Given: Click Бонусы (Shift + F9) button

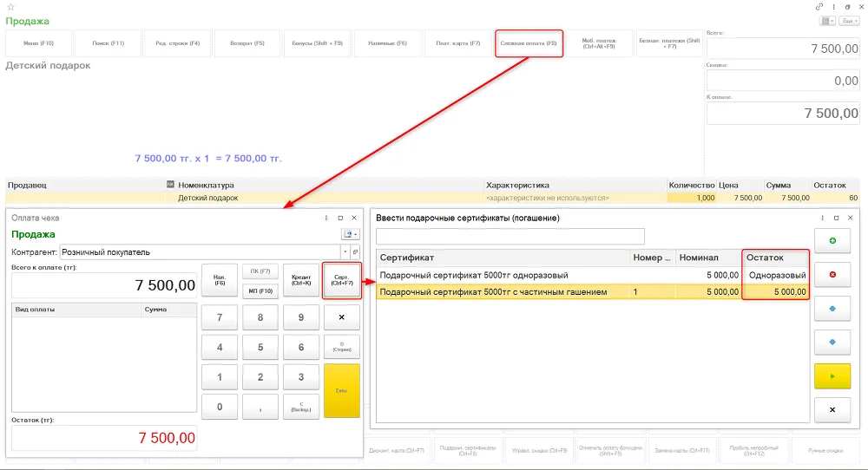Looking at the screenshot, I should [x=317, y=43].
